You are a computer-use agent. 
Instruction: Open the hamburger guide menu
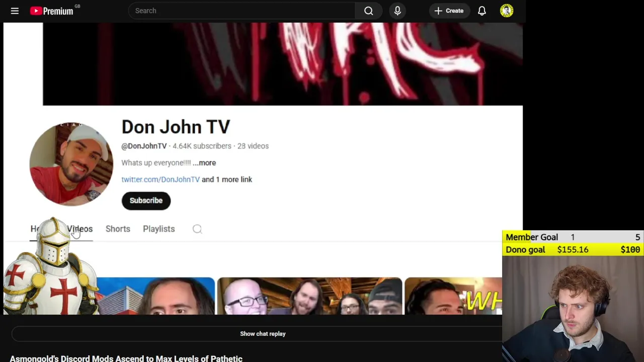[x=15, y=11]
